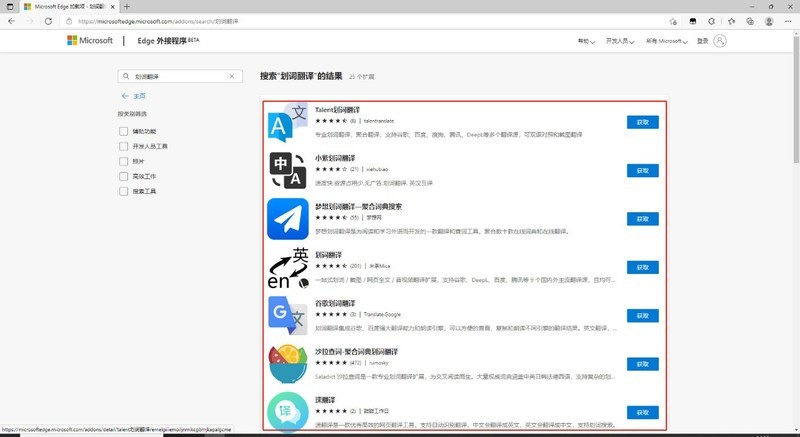Check the 搜索工具 category checkbox

(x=123, y=191)
